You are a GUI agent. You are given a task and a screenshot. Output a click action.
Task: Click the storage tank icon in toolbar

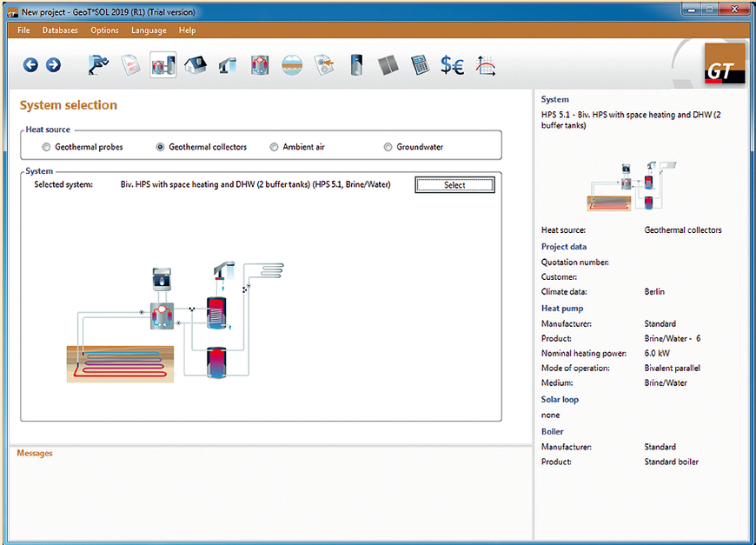[356, 65]
